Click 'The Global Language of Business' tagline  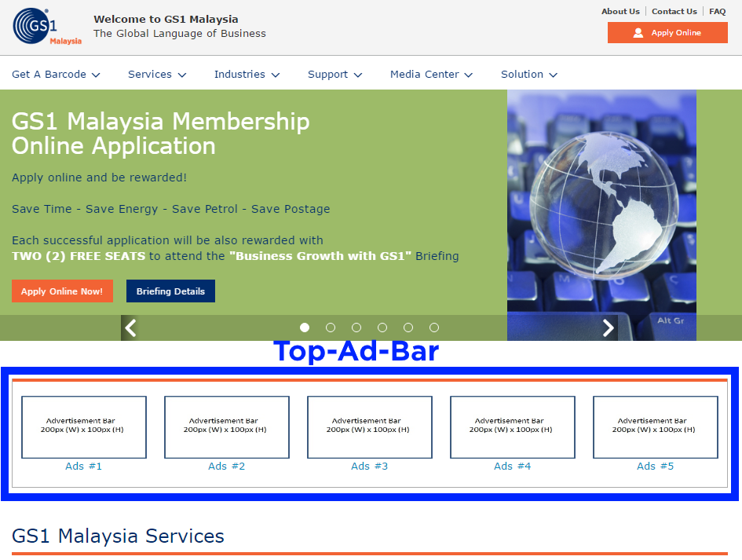coord(180,34)
